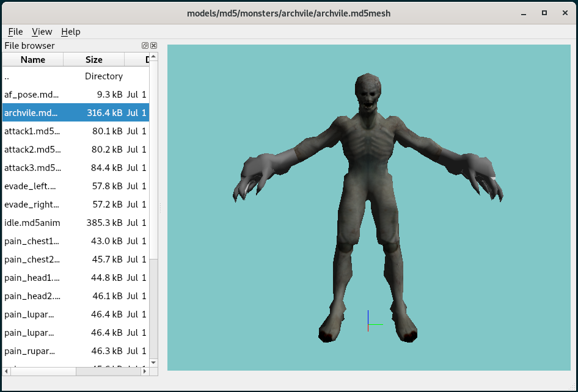
Task: Click the vertical scrollbar thumb
Action: (154, 160)
